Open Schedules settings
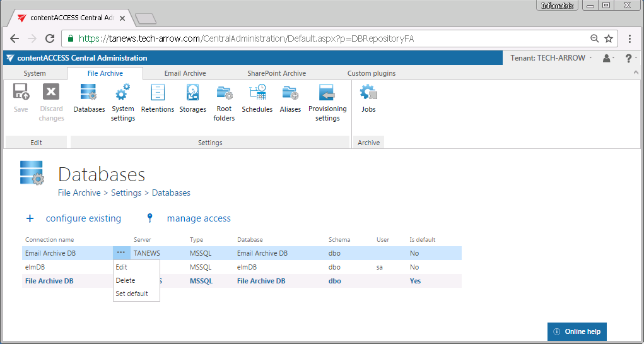644x344 pixels. pos(257,98)
